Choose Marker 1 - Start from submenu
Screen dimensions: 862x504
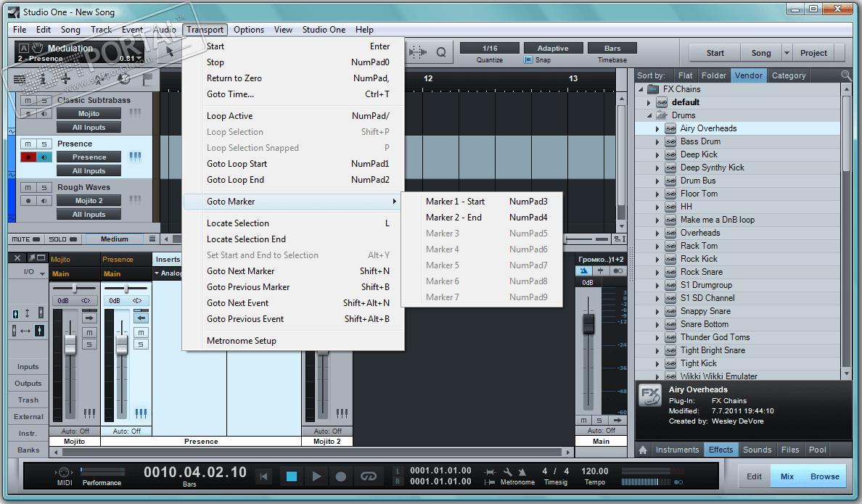coord(482,201)
